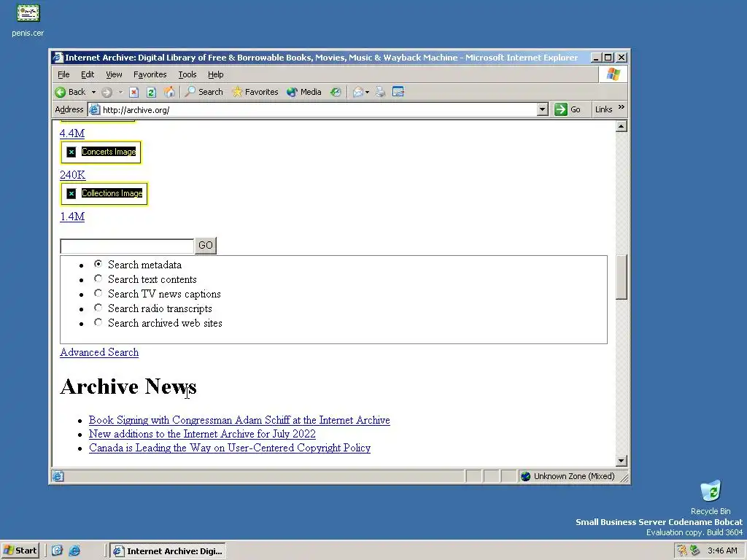Click the Internet Archive taskbar button
The height and width of the screenshot is (560, 747).
tap(168, 551)
